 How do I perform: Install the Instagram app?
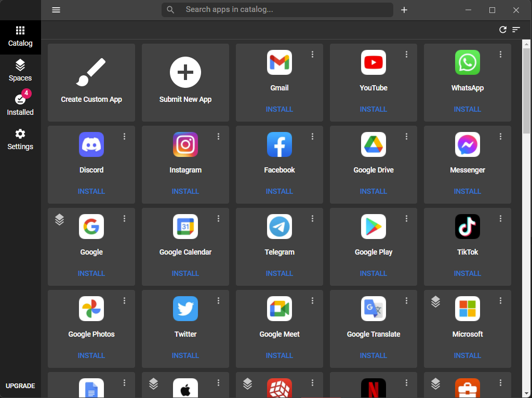[185, 191]
